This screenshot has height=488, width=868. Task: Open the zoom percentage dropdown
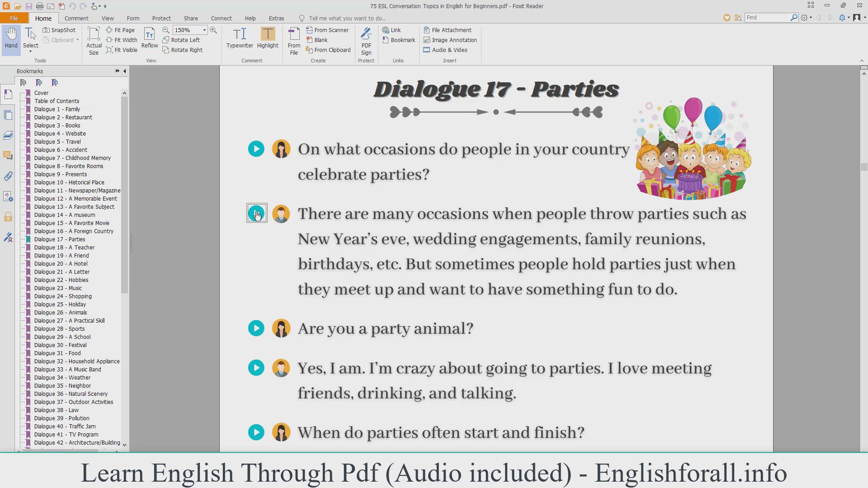(204, 30)
